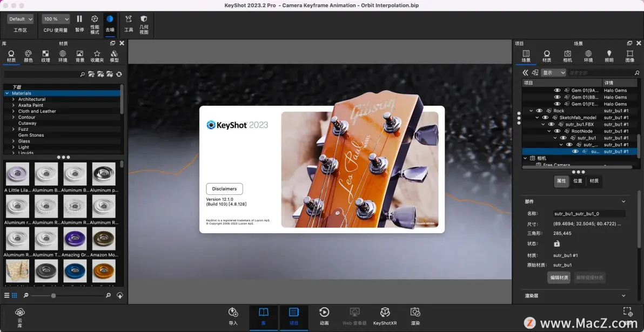Expand the Glass folder
This screenshot has height=332, width=644.
(14, 141)
